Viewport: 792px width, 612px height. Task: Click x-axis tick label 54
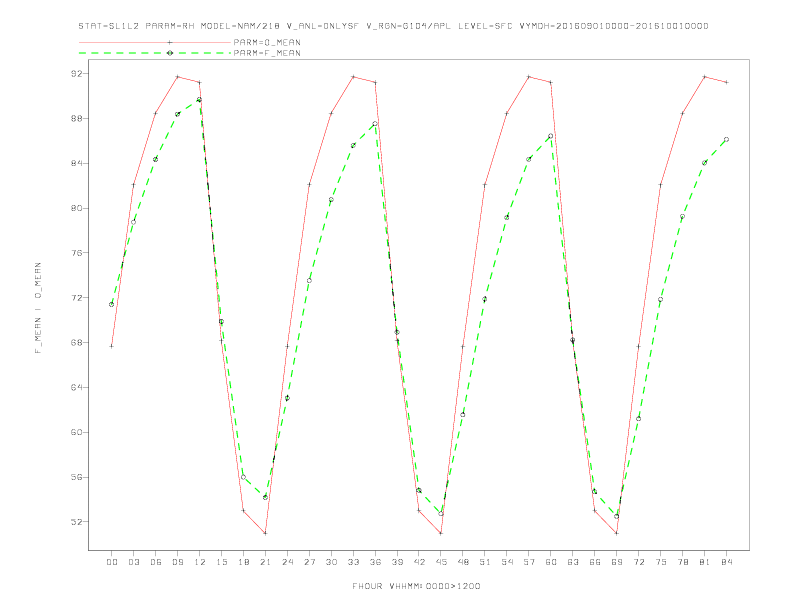click(507, 562)
